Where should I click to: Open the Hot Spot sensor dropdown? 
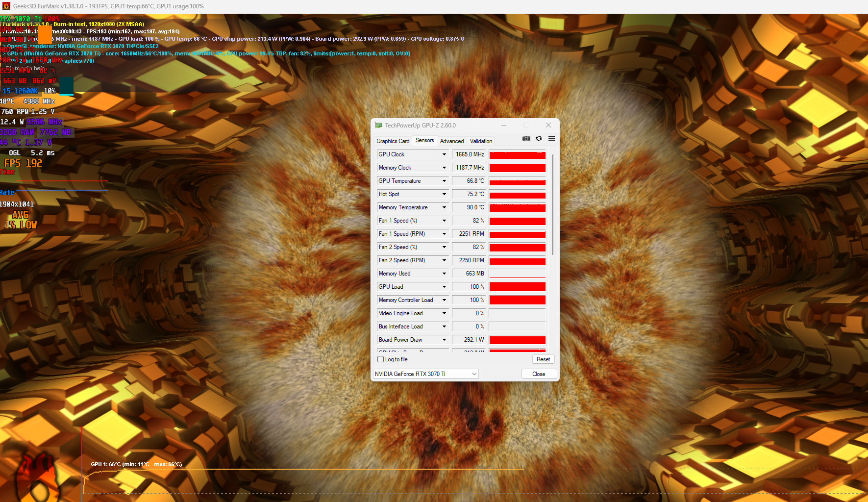coord(444,194)
